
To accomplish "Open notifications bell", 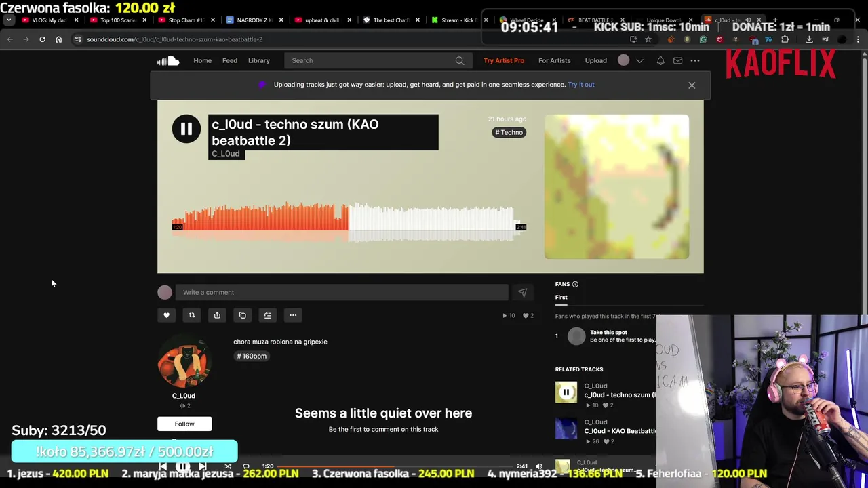I will coord(660,60).
